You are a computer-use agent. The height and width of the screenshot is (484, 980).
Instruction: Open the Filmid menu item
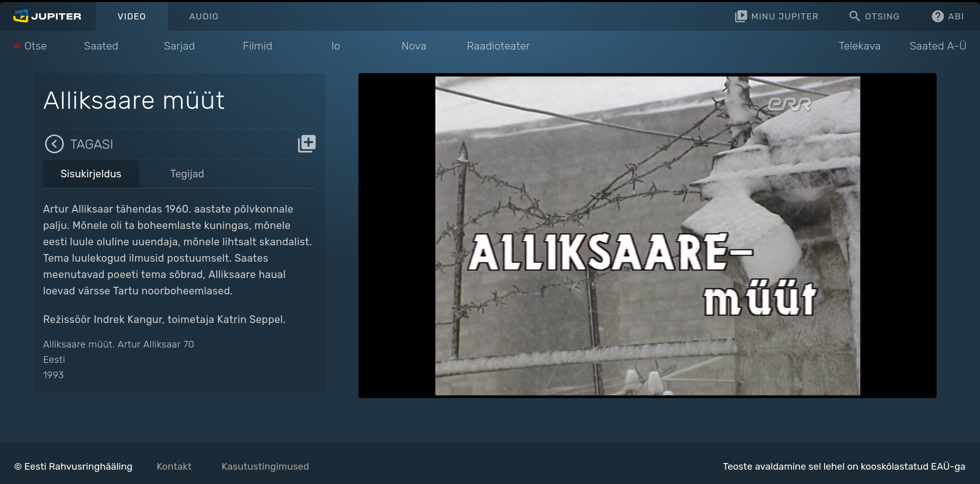[258, 46]
